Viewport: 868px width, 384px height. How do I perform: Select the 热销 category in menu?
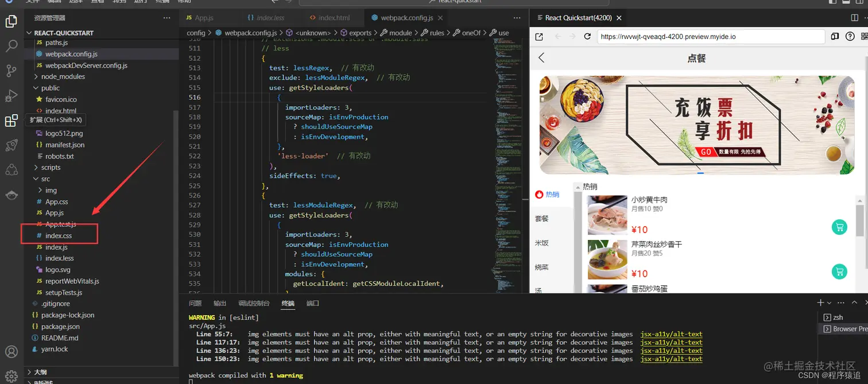(552, 195)
